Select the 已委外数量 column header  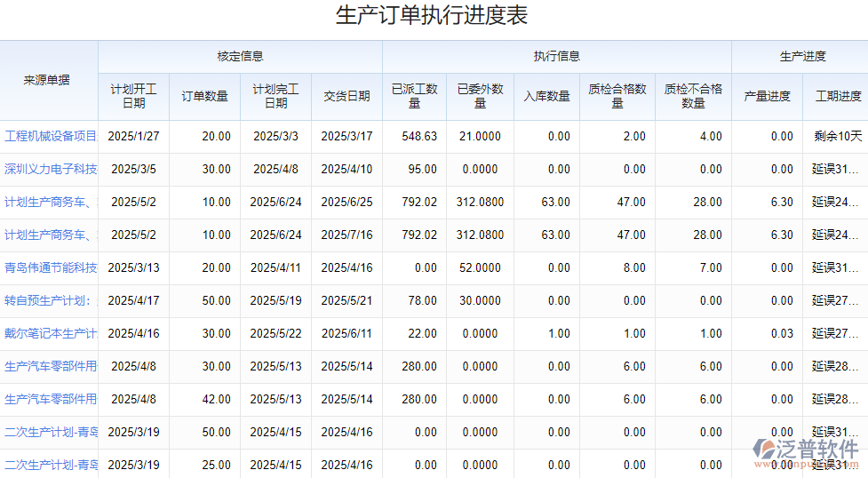tap(480, 96)
